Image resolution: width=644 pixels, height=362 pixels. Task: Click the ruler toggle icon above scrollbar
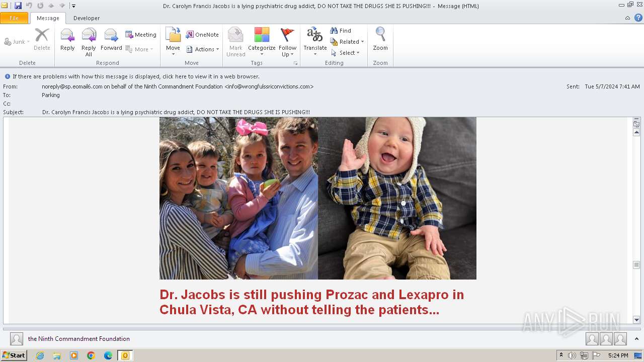636,123
